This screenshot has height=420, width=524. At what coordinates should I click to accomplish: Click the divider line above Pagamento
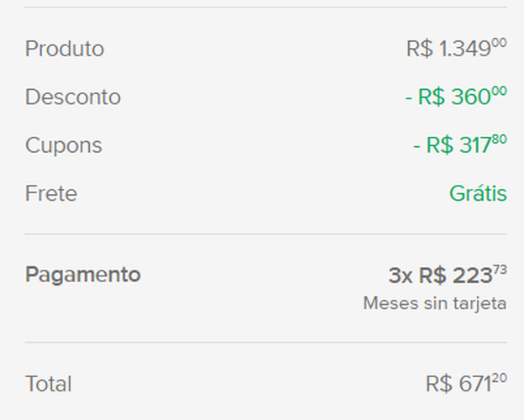pyautogui.click(x=265, y=234)
